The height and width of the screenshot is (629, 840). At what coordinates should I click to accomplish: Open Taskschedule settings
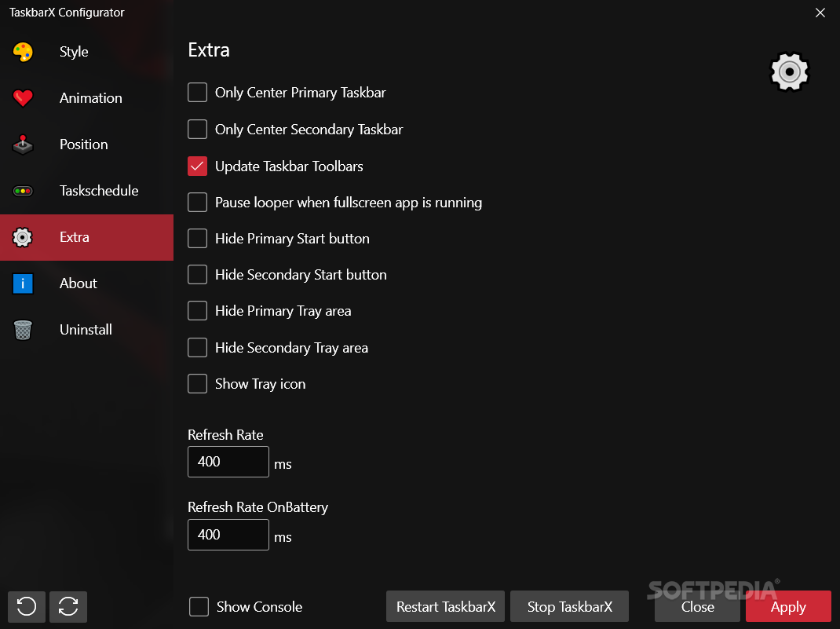tap(87, 191)
